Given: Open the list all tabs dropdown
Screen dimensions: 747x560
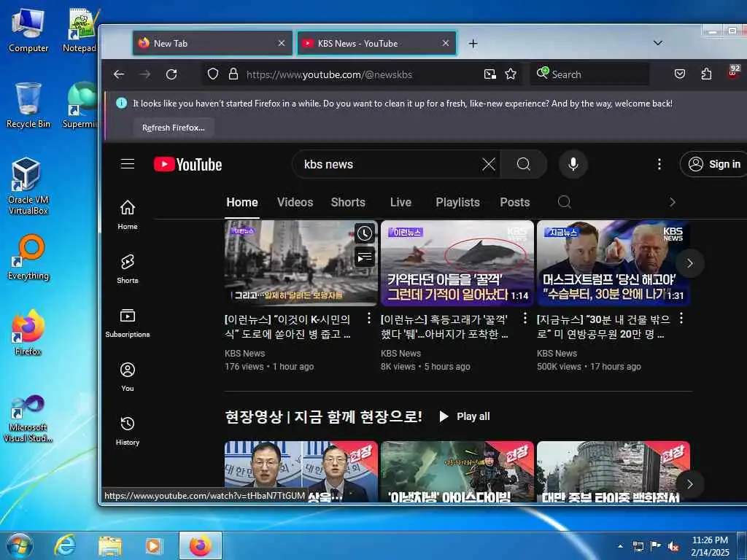Looking at the screenshot, I should point(658,43).
